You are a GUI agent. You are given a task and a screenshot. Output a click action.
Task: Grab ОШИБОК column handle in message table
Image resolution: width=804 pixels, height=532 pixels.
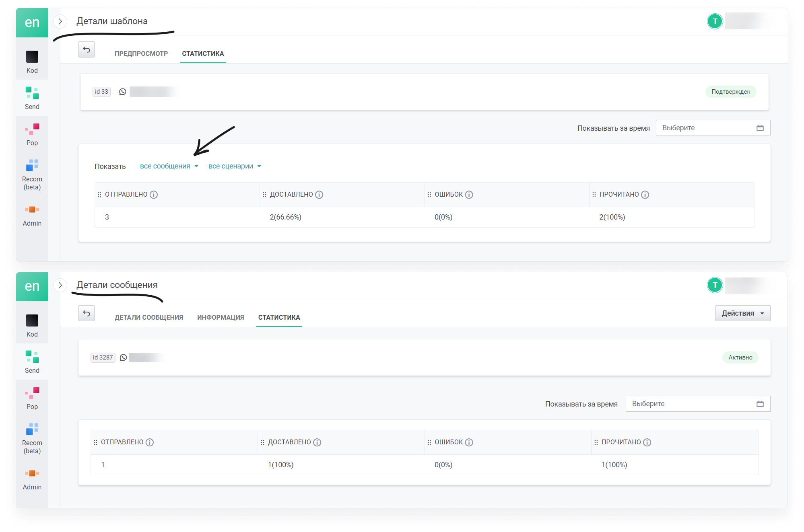point(429,442)
